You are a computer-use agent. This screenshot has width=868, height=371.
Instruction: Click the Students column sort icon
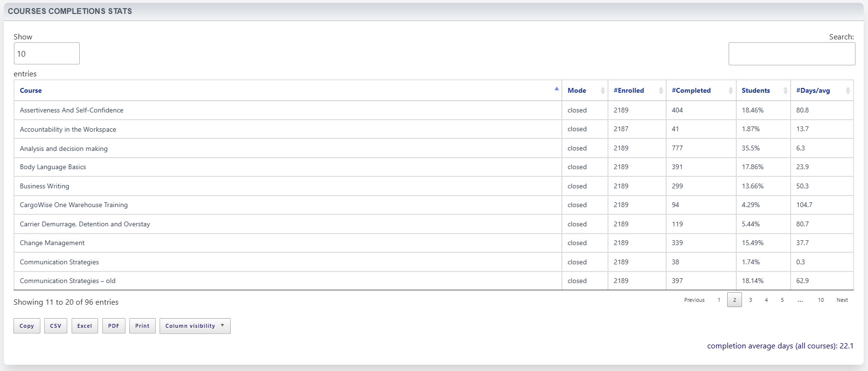pos(785,91)
